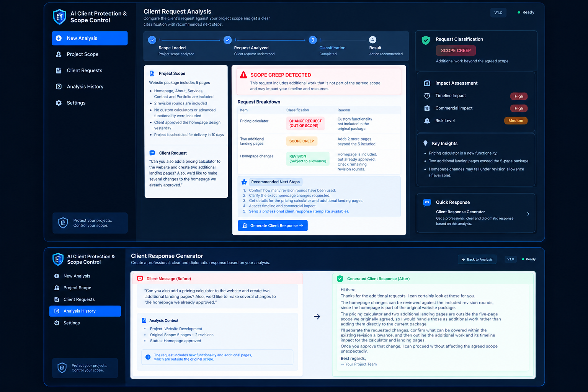Click the Timeline Impact clock icon

(427, 96)
